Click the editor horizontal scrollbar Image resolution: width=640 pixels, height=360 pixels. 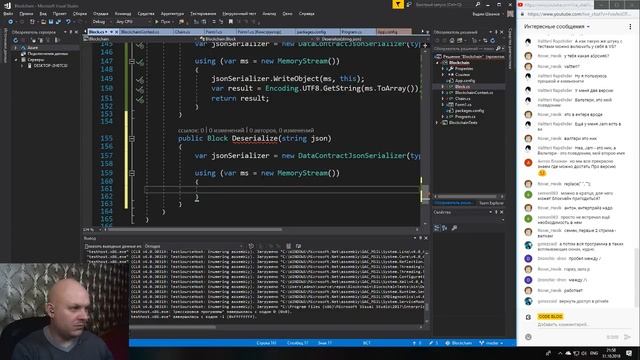click(195, 230)
